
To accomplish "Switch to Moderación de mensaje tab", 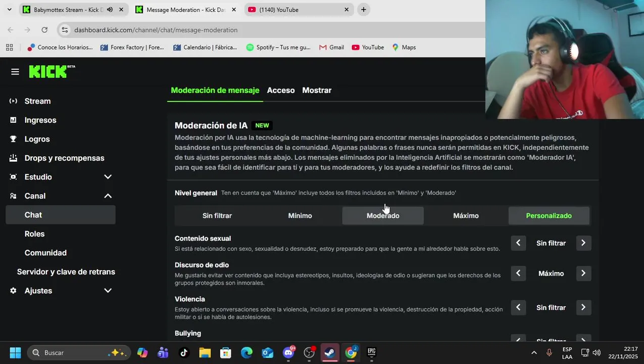I will pyautogui.click(x=215, y=90).
